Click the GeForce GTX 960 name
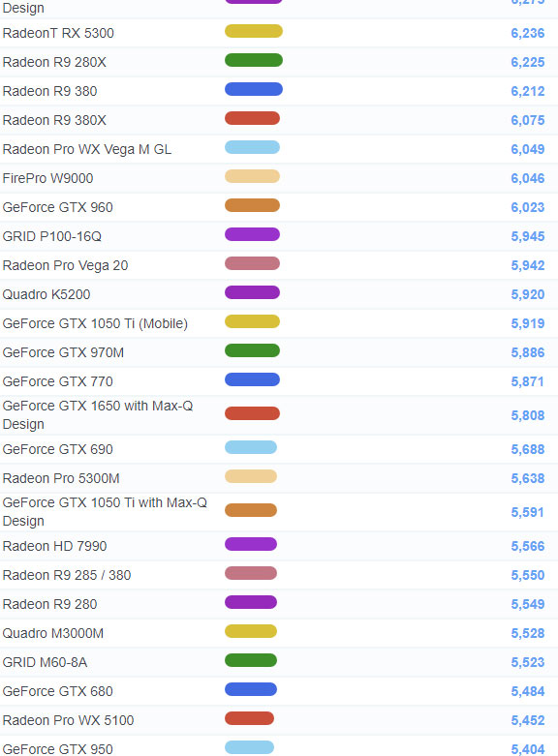This screenshot has width=558, height=756. click(57, 207)
